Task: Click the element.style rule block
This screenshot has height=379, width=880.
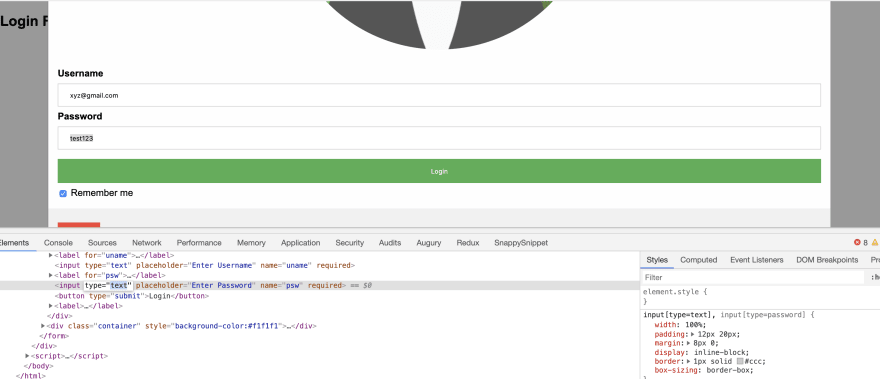Action: coord(675,296)
